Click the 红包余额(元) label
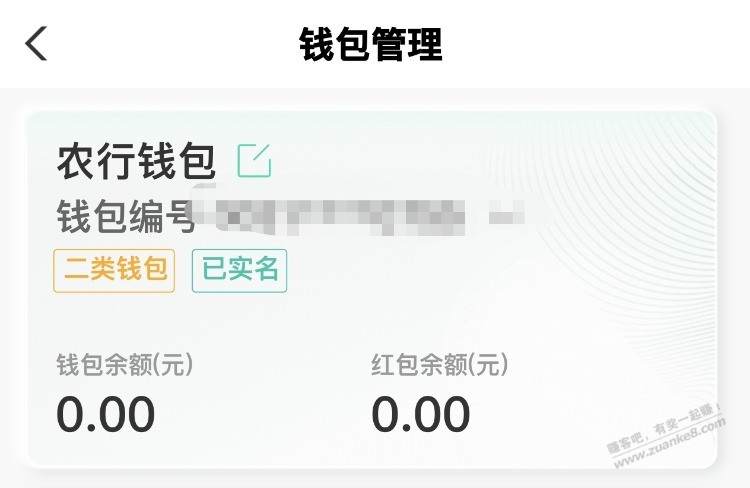Viewport: 750px width, 488px height. tap(440, 366)
